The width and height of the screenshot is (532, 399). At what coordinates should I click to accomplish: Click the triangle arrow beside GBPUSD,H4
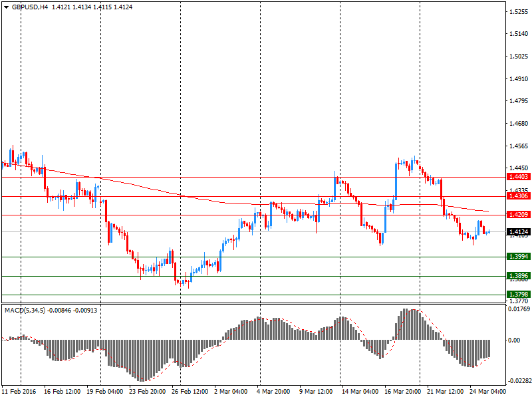pos(6,7)
